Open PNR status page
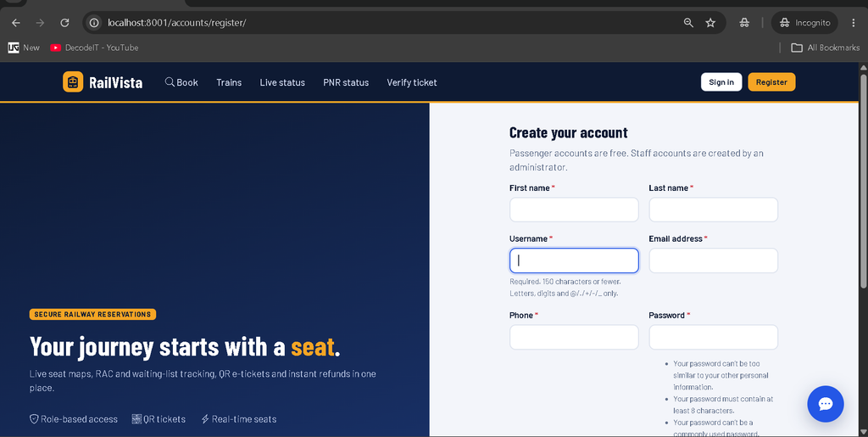 coord(346,82)
